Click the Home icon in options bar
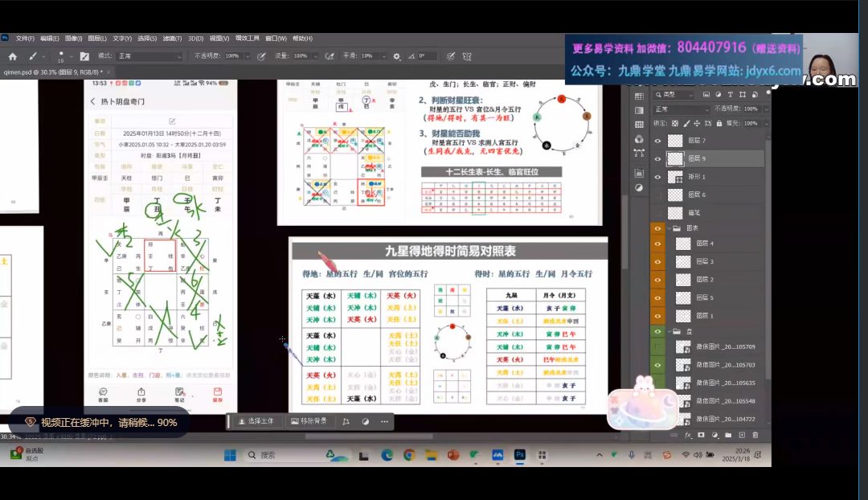Image resolution: width=868 pixels, height=500 pixels. tap(12, 56)
